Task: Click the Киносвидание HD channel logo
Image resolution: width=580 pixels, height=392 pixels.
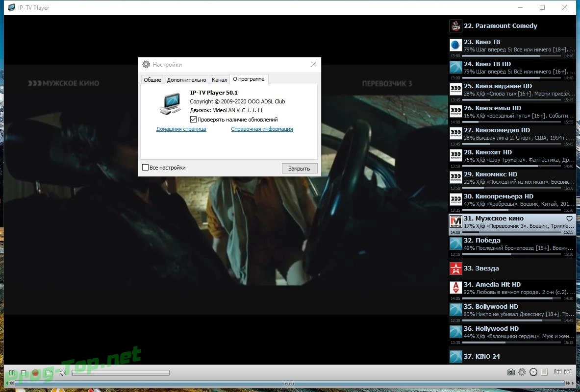Action: click(456, 89)
